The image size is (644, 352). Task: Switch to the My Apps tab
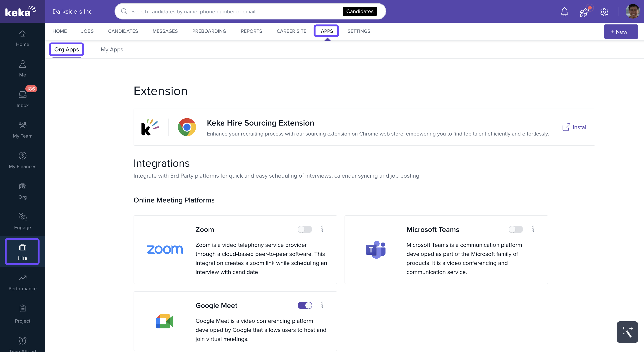click(112, 50)
